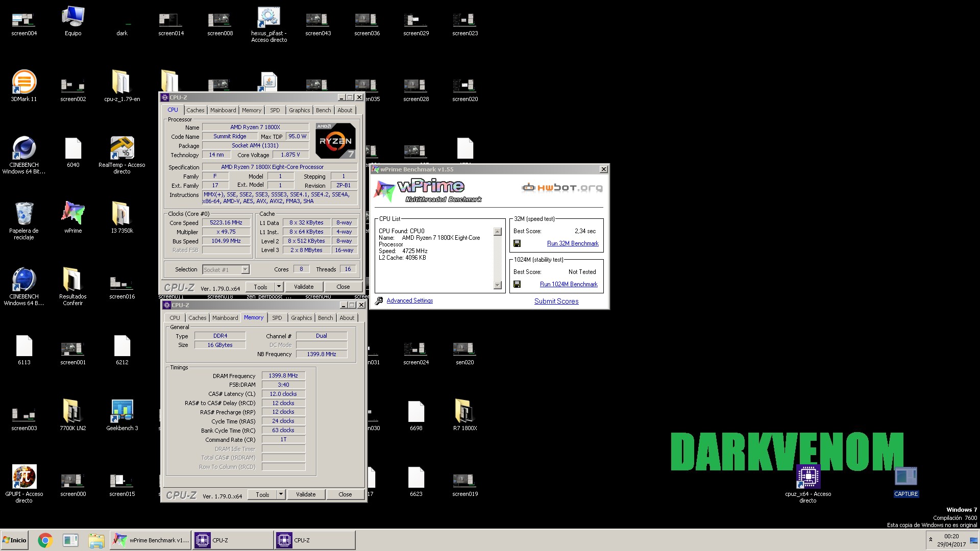Click the Submit Scores link
This screenshot has width=980, height=551.
click(556, 301)
